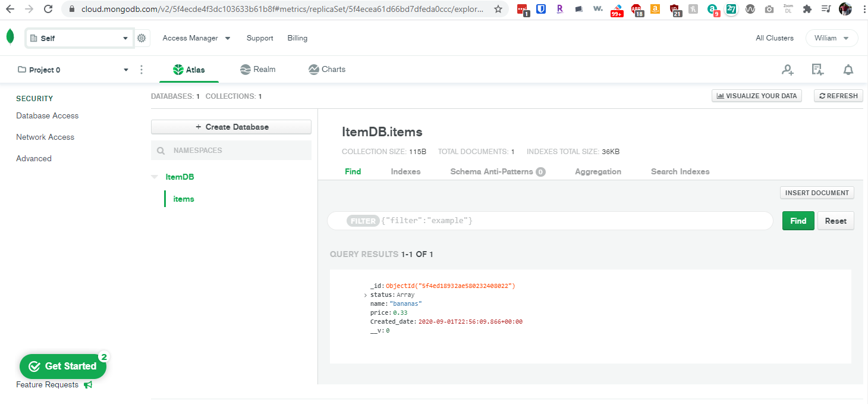Click the camera screenshot extension icon

pyautogui.click(x=769, y=9)
